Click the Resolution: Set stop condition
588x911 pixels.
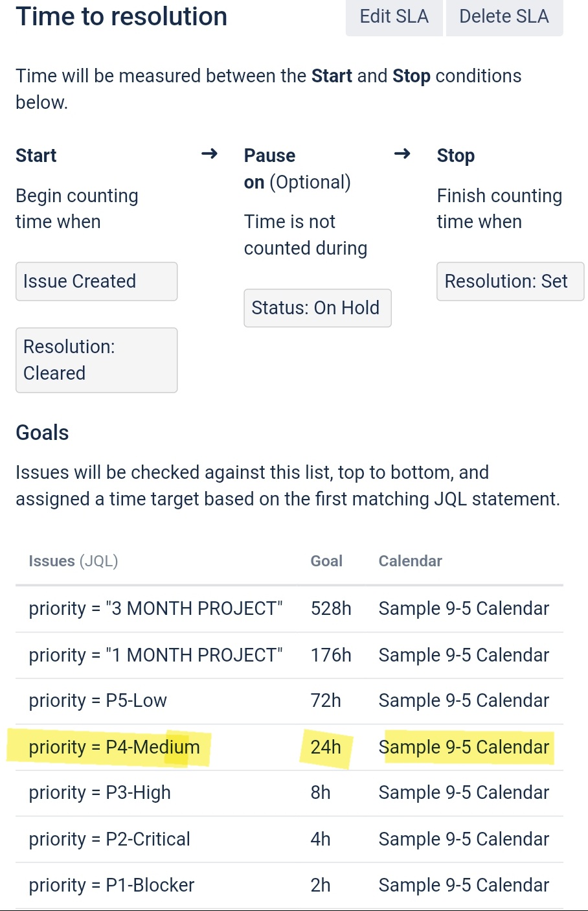coord(510,281)
